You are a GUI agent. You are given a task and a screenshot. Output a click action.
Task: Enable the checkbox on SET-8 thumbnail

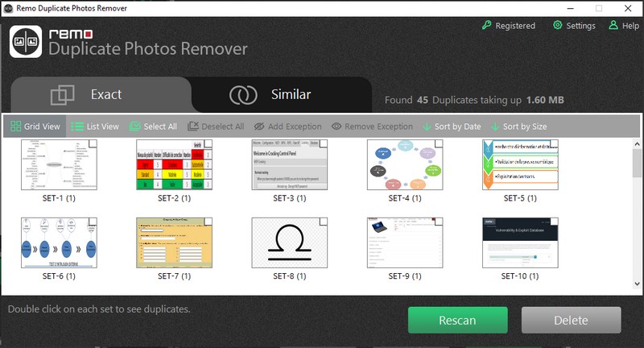tap(323, 222)
